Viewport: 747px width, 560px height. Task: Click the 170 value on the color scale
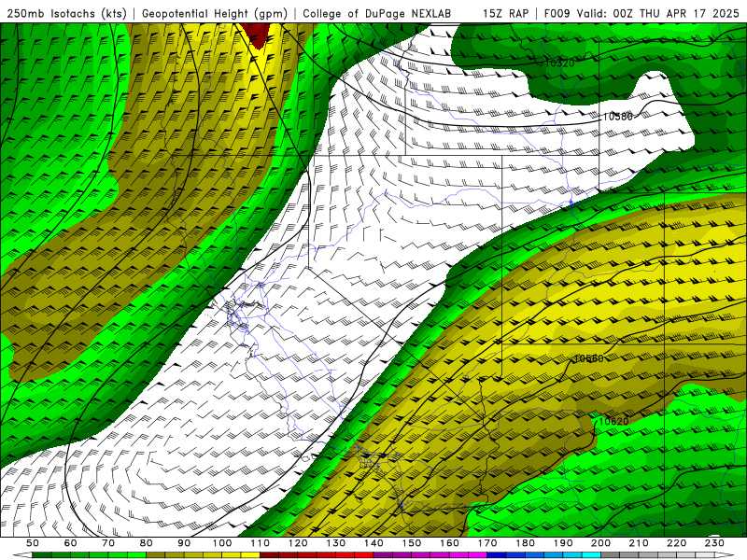(x=487, y=543)
